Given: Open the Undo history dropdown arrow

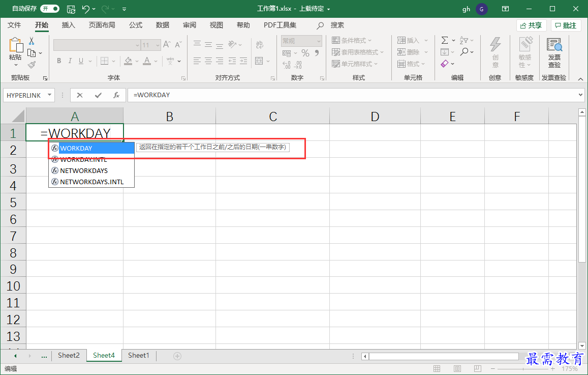Looking at the screenshot, I should click(x=94, y=9).
